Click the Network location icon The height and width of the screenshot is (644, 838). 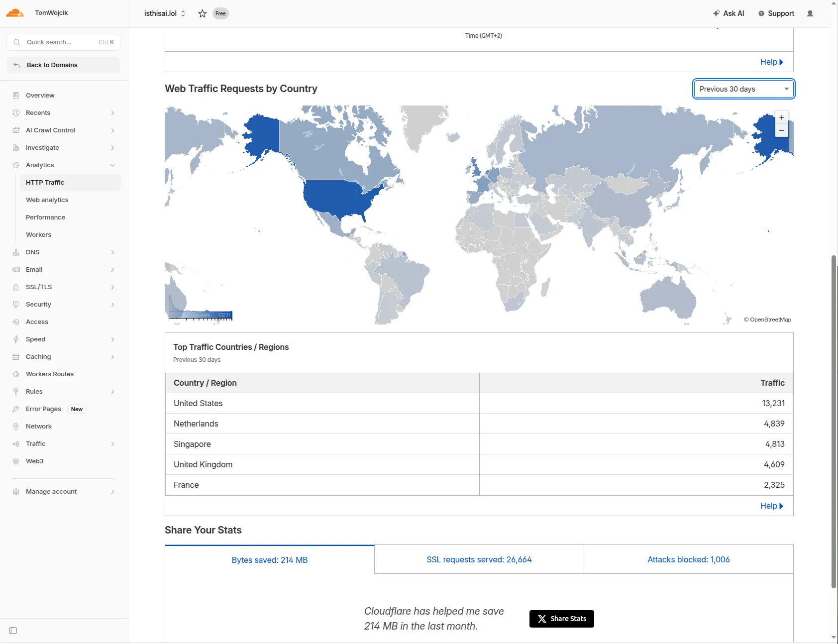coord(16,427)
